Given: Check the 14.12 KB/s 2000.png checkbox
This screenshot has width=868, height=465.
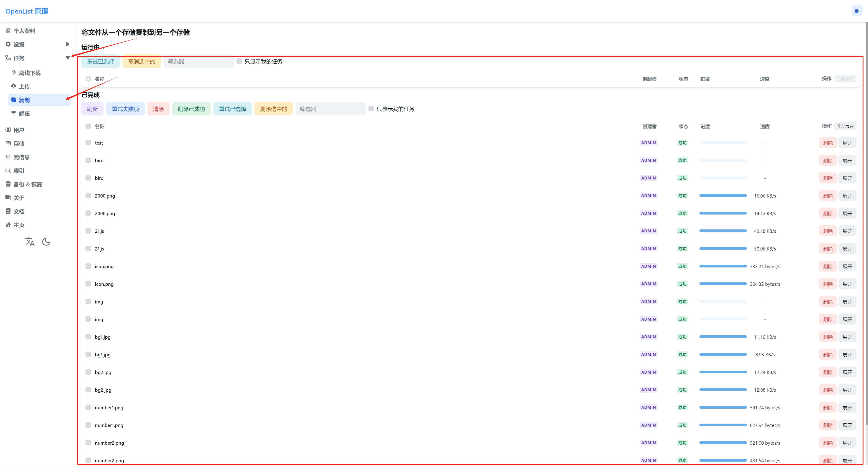Looking at the screenshot, I should click(88, 213).
